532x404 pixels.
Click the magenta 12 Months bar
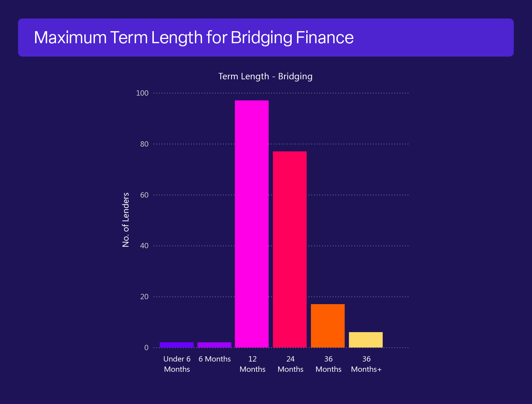coord(252,224)
